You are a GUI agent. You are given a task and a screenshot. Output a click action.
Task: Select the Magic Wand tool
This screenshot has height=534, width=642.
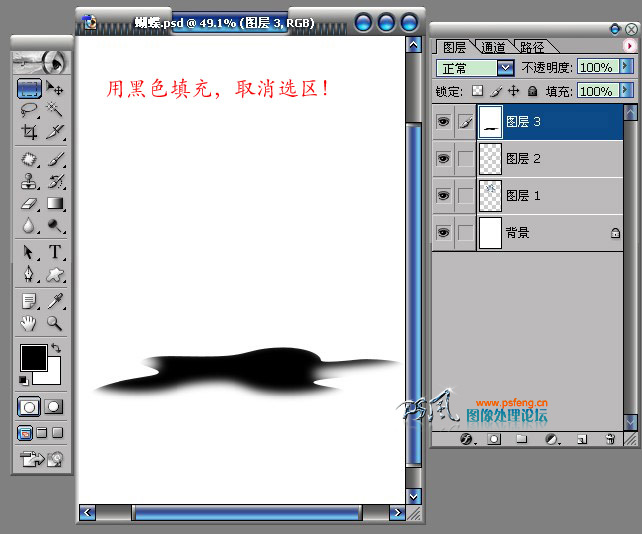(54, 110)
